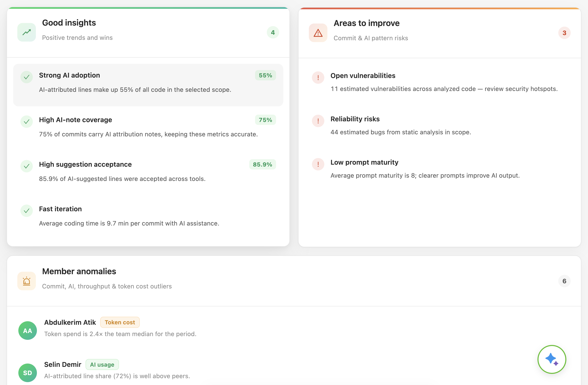Viewport: 588px width, 385px height.
Task: Click the alert icon beside Open vulnerabilities
Action: coord(318,78)
